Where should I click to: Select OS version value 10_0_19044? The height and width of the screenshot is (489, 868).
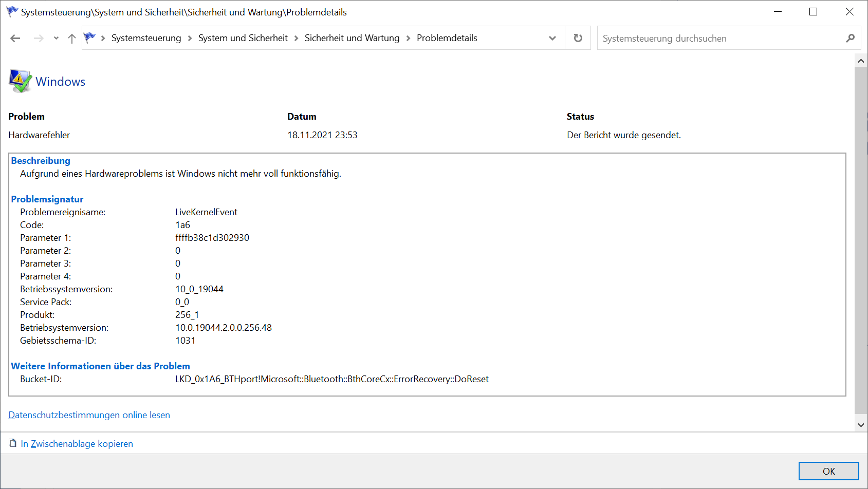tap(199, 289)
